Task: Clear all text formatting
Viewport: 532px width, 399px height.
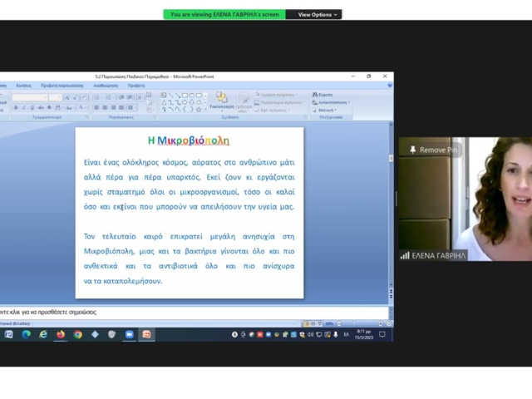Action: [84, 98]
